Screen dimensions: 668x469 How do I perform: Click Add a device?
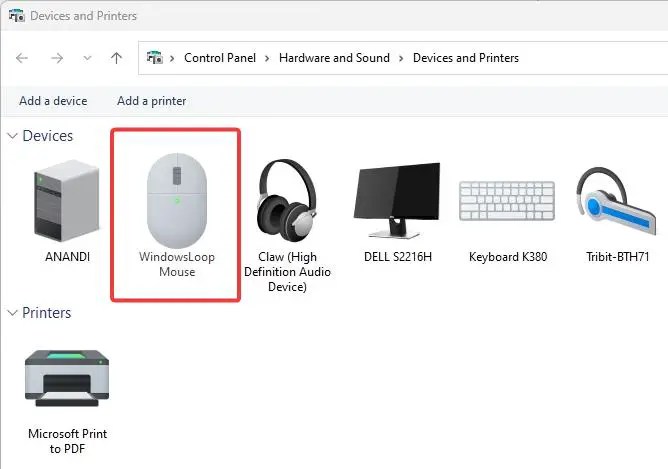[53, 101]
